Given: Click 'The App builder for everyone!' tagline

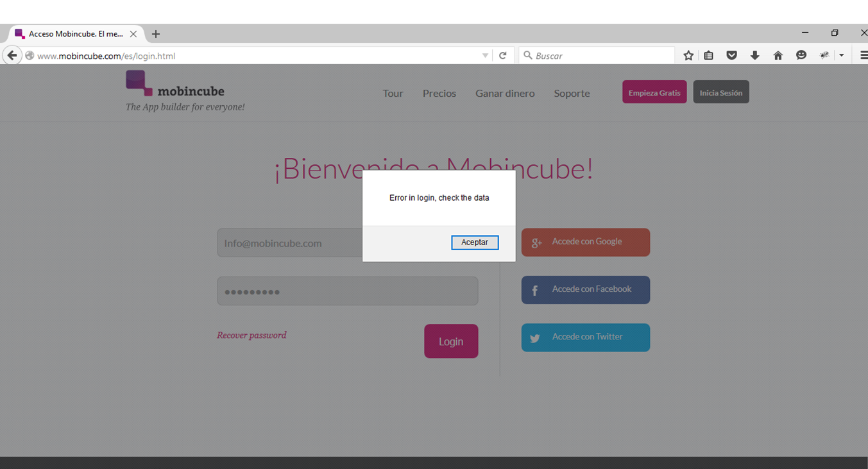Looking at the screenshot, I should pyautogui.click(x=185, y=107).
